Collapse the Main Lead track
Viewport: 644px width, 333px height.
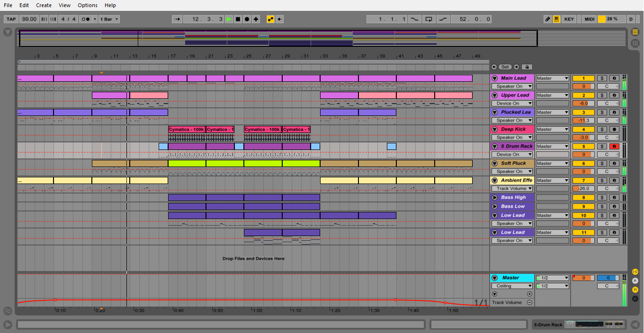click(x=495, y=78)
